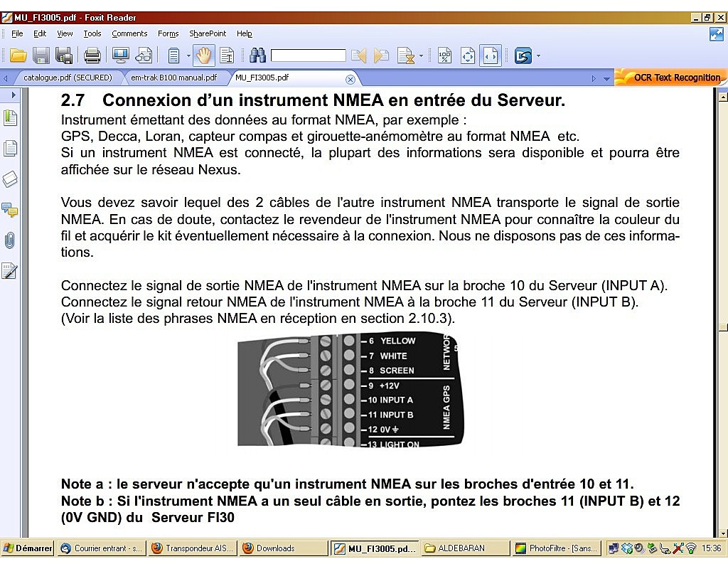Click the Démarrer start button

tap(28, 548)
